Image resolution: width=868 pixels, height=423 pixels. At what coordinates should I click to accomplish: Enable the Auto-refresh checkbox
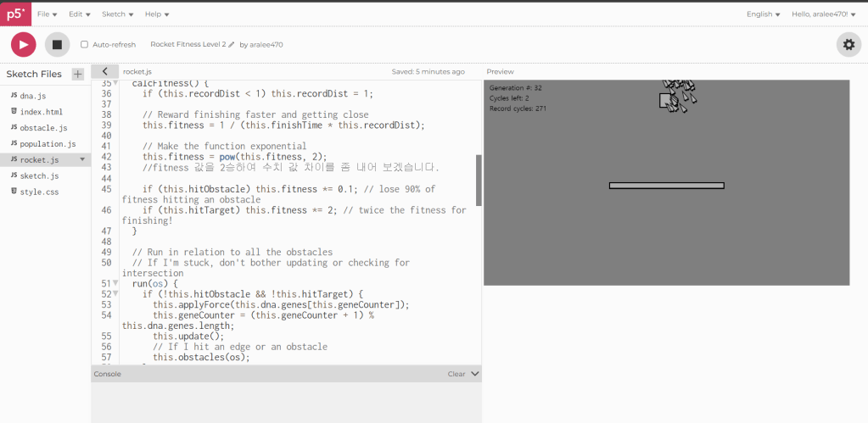click(84, 44)
